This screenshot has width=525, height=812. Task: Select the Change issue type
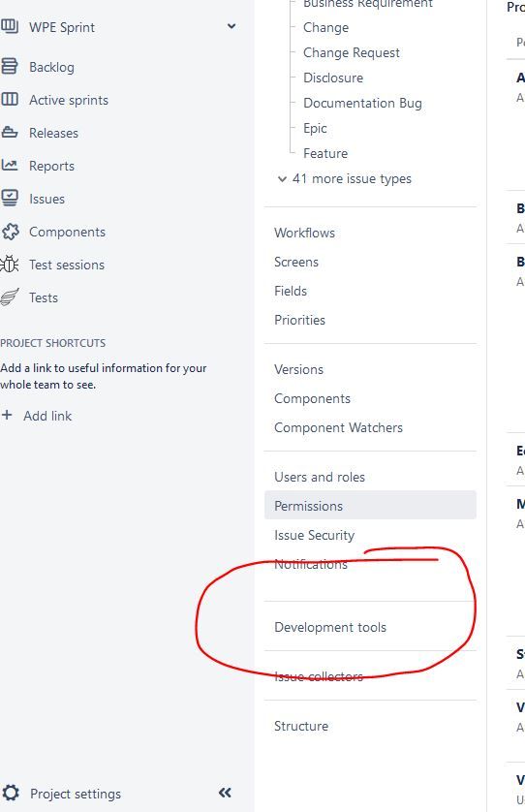pyautogui.click(x=325, y=27)
